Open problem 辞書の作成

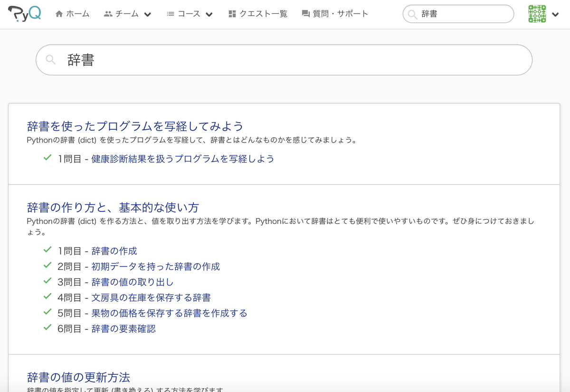pyautogui.click(x=114, y=251)
